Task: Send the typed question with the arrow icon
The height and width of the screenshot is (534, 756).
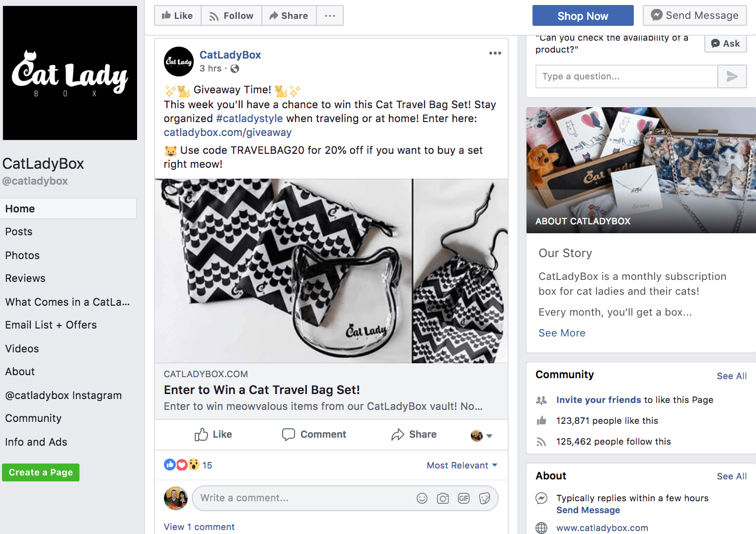Action: pos(732,76)
